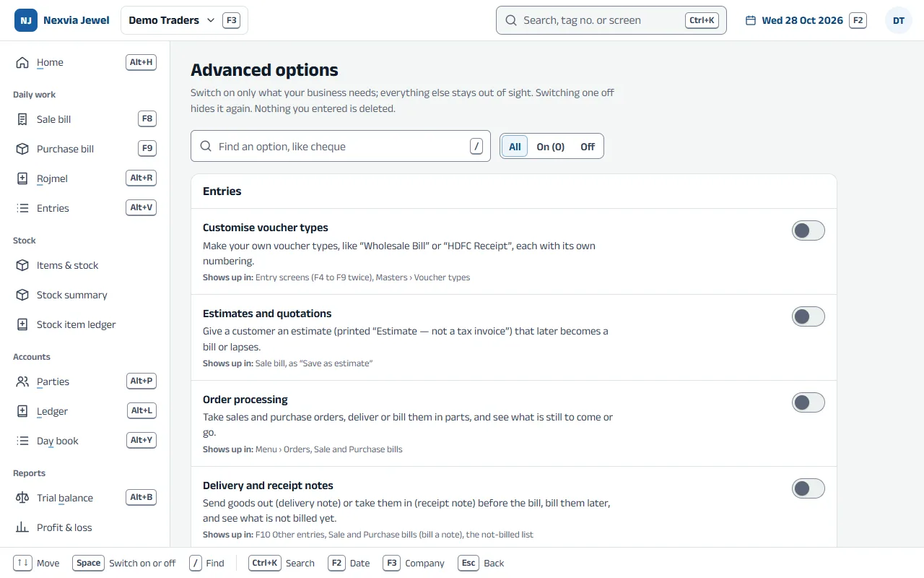Image resolution: width=924 pixels, height=578 pixels.
Task: Click the F3 Company footer shortcut
Action: tap(414, 563)
